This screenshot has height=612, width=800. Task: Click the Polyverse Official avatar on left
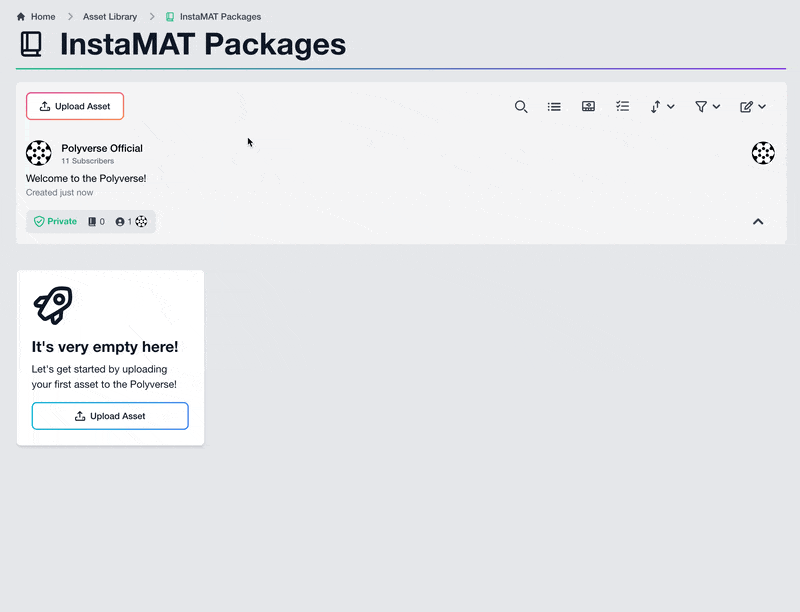pos(39,153)
